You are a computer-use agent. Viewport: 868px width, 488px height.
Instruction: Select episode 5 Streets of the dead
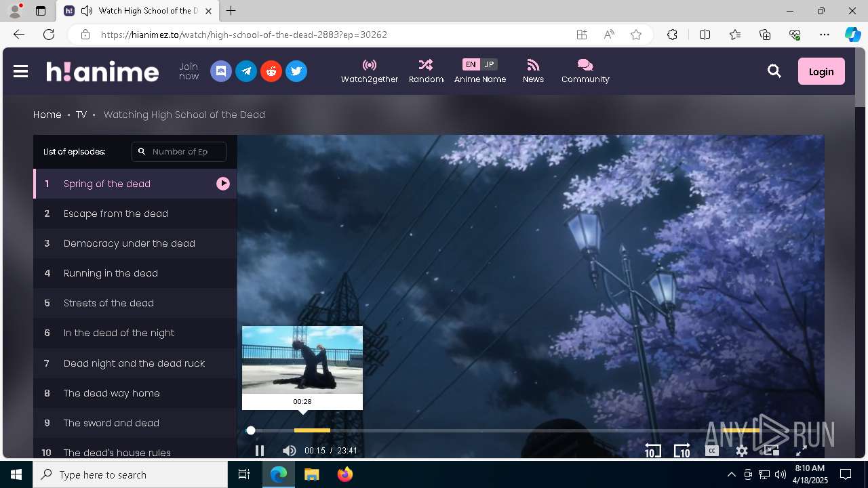(135, 303)
